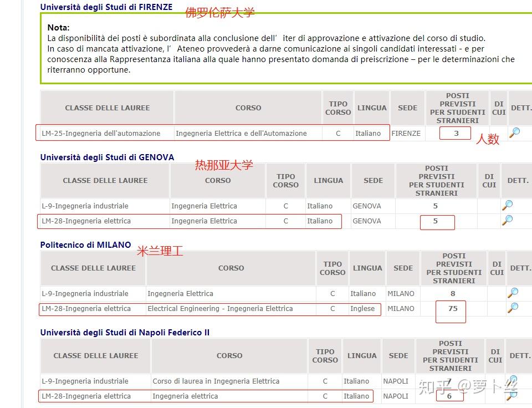The height and width of the screenshot is (408, 532).
Task: Open details magnifier for NAPOLI L-9 row
Action: pos(512,380)
